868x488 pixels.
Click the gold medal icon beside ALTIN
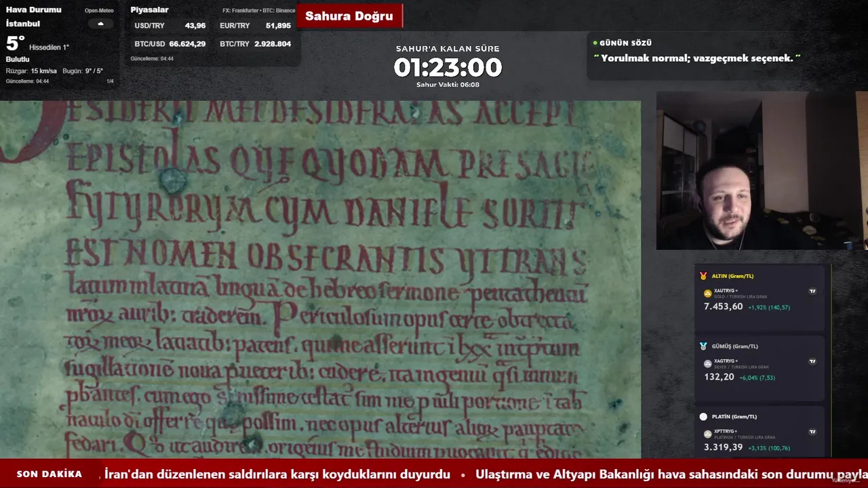[x=703, y=276]
